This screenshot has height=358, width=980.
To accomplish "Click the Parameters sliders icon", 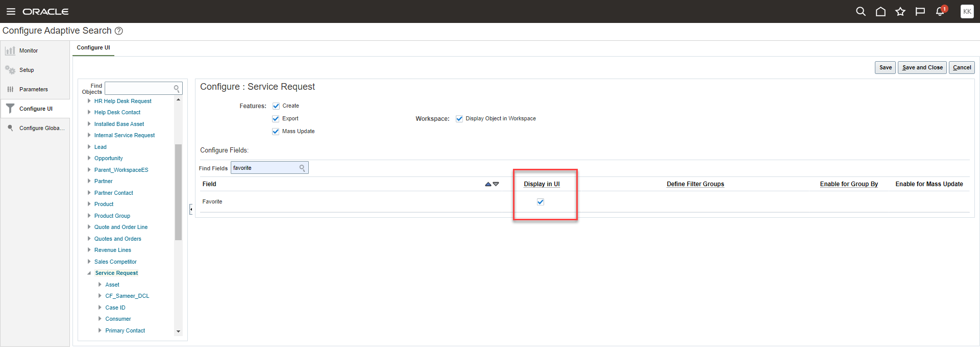I will 10,89.
